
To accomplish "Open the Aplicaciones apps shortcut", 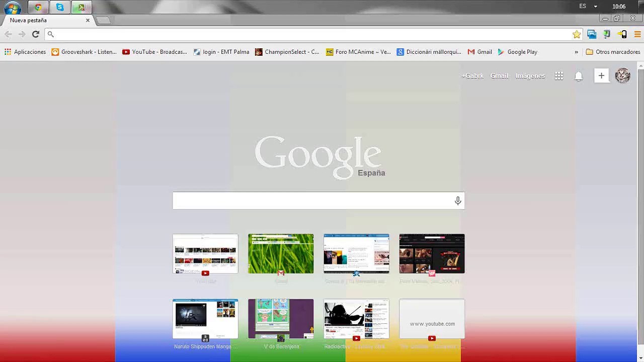I will (x=25, y=52).
